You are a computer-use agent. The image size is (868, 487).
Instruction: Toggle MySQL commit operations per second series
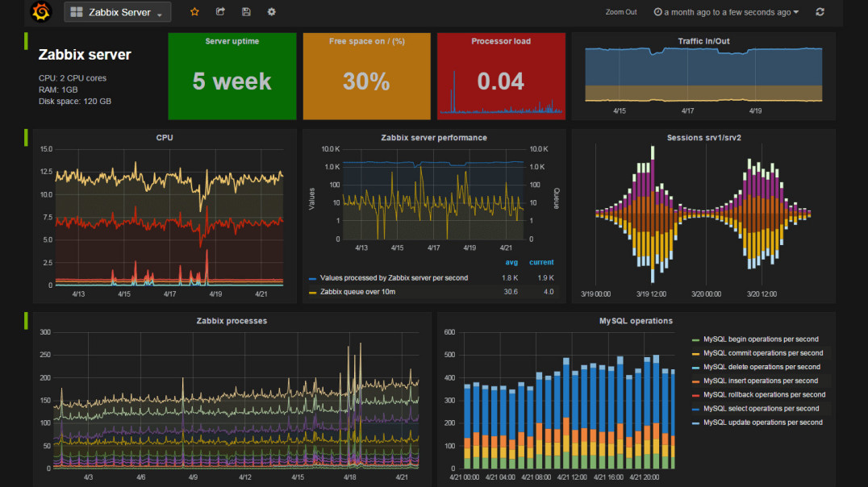coord(763,353)
